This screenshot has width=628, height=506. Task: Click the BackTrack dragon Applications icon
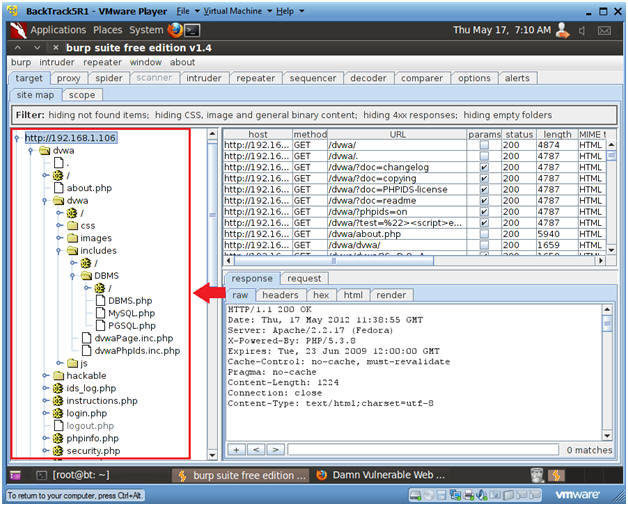[18, 30]
